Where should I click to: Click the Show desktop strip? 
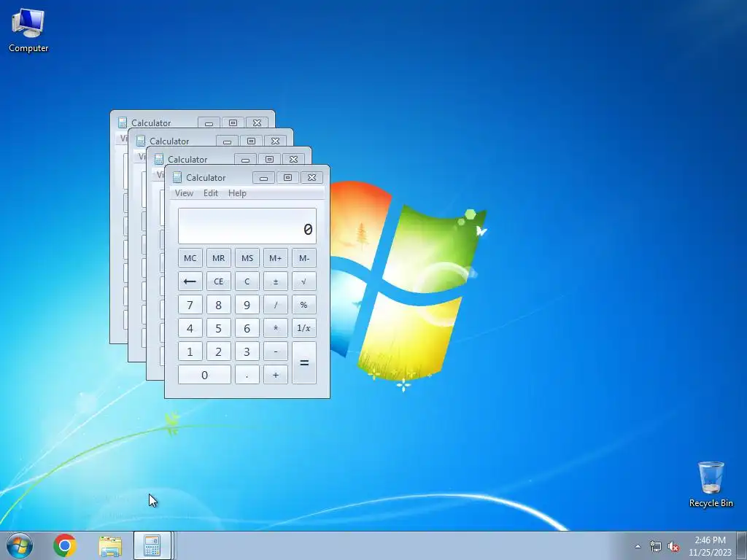click(742, 545)
